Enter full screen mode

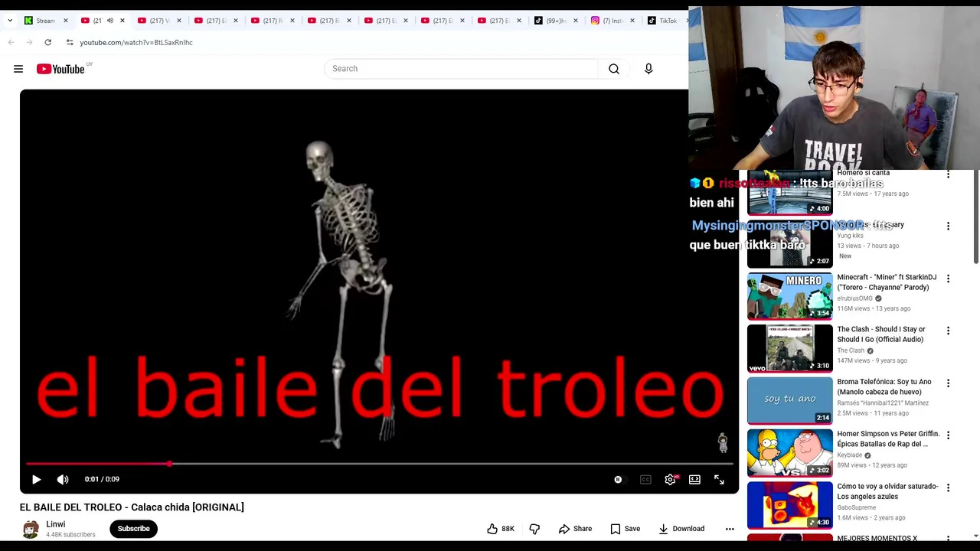pyautogui.click(x=719, y=480)
